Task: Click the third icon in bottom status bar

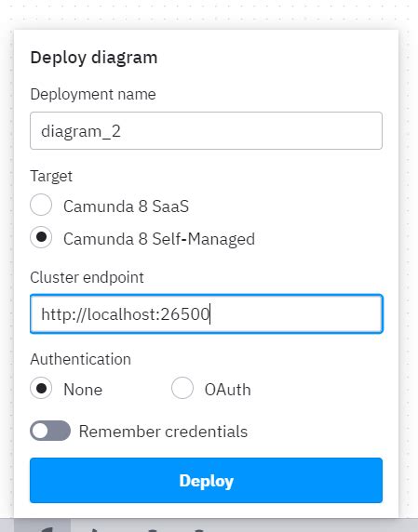Action: 153,529
